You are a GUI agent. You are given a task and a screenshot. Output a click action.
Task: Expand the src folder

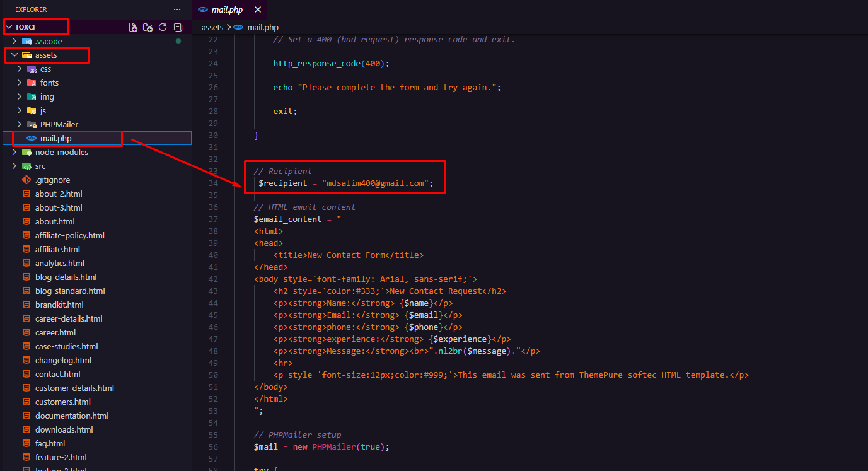coord(14,166)
